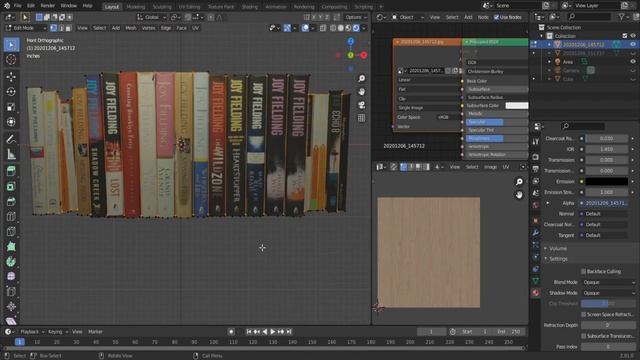Open the Options dropdown in viewport header
The height and width of the screenshot is (360, 640).
click(356, 17)
